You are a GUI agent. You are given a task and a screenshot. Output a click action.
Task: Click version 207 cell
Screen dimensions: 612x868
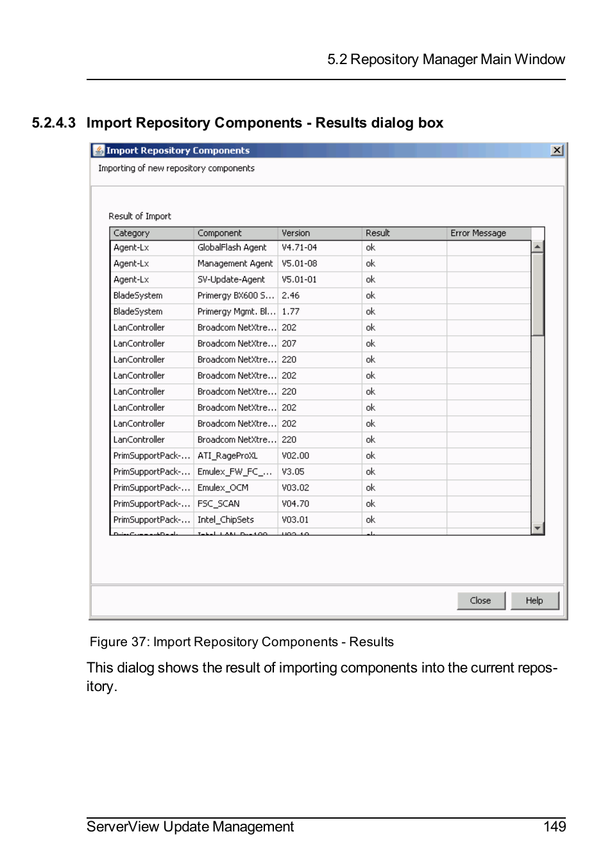pos(320,344)
